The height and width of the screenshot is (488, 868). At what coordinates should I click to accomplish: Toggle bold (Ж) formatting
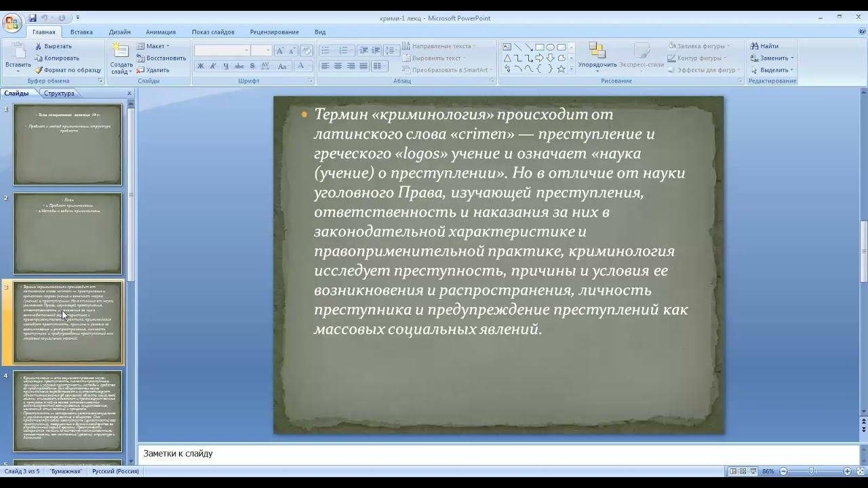tap(200, 66)
